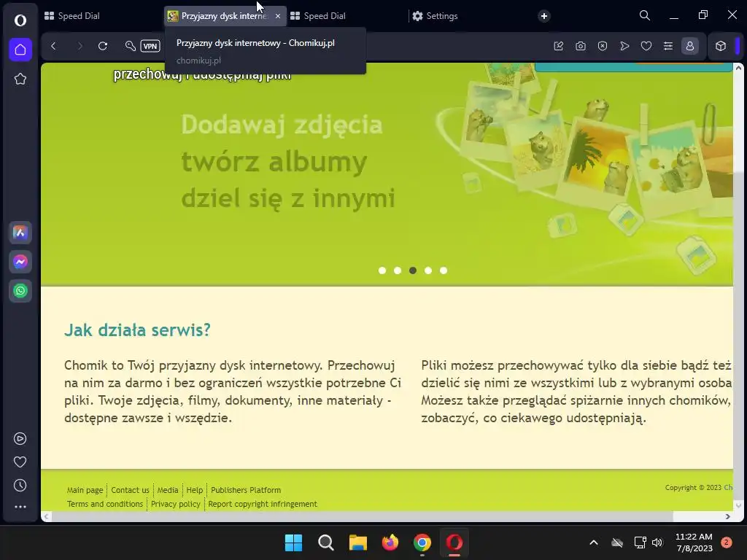This screenshot has height=560, width=747.
Task: Select the active third carousel dot
Action: (x=413, y=271)
